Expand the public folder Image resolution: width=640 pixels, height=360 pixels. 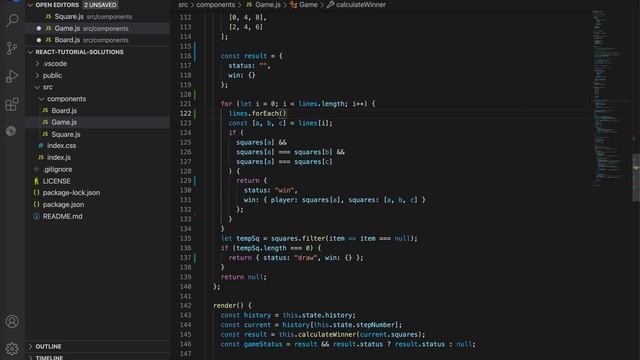point(37,76)
